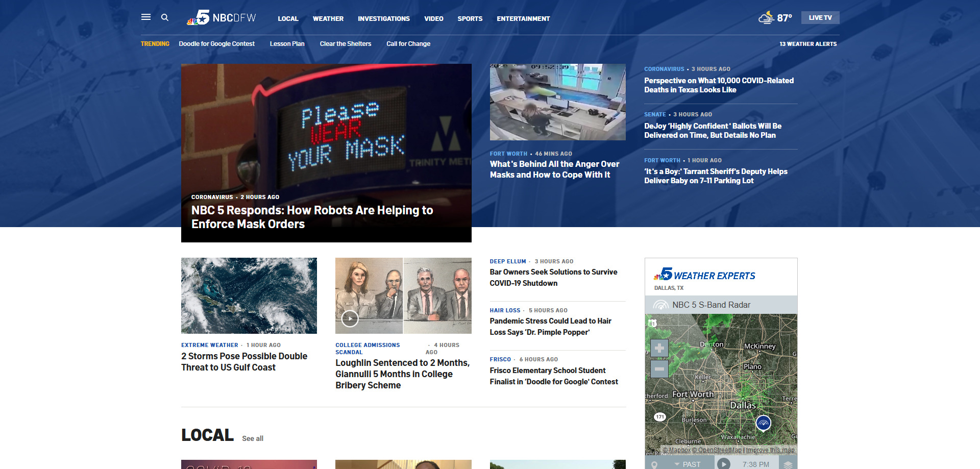This screenshot has width=980, height=469.
Task: Read Loughlin Sentenced to 2 Months headline
Action: [x=402, y=374]
